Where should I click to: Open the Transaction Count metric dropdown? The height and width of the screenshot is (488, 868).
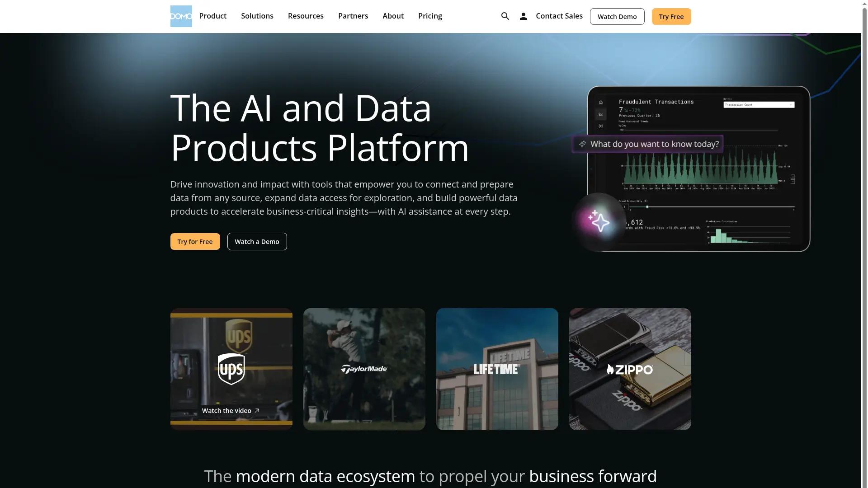(759, 105)
